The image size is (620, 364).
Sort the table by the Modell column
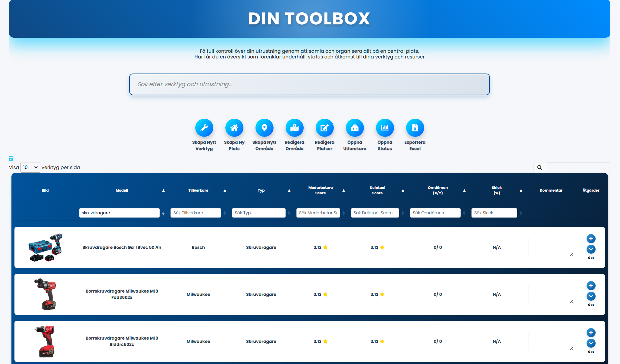[122, 190]
